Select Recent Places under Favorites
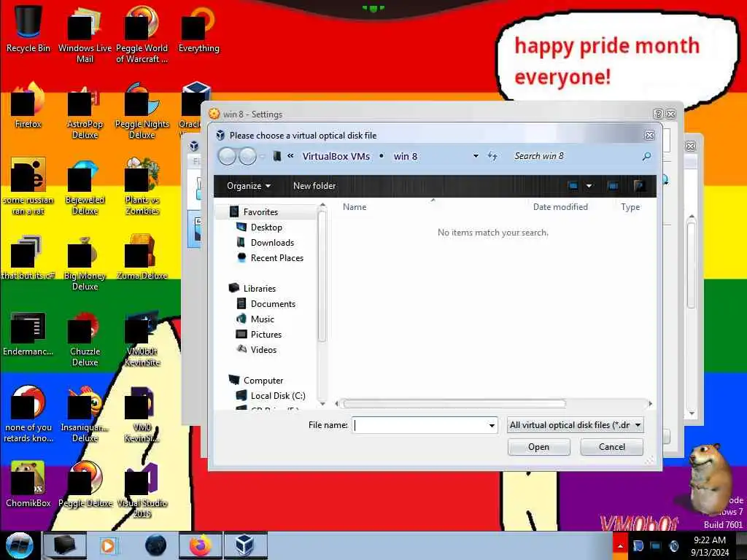The image size is (747, 560). (x=276, y=257)
